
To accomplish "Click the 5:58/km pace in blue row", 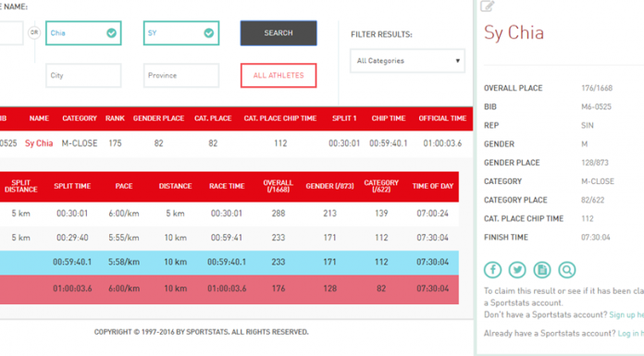I will coord(124,262).
